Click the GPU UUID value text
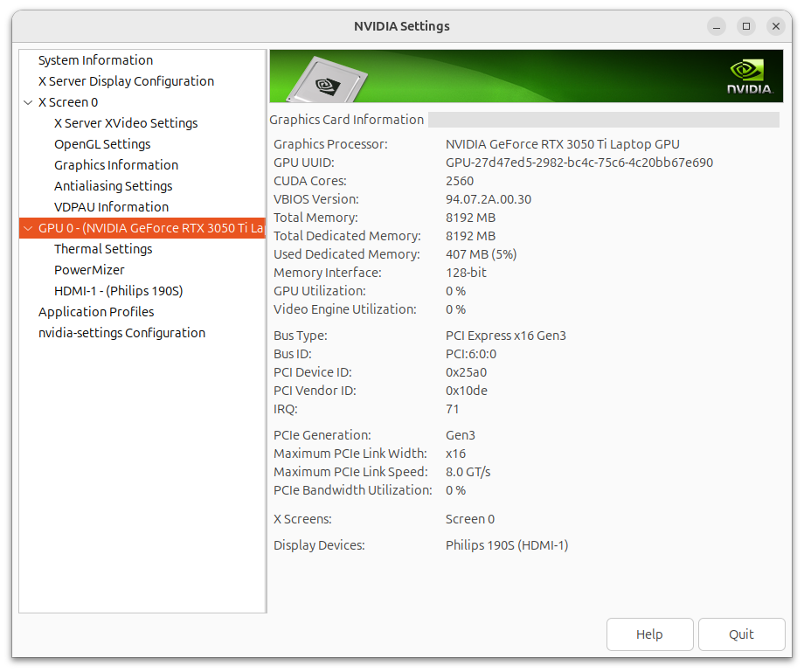The width and height of the screenshot is (804, 672). click(579, 163)
